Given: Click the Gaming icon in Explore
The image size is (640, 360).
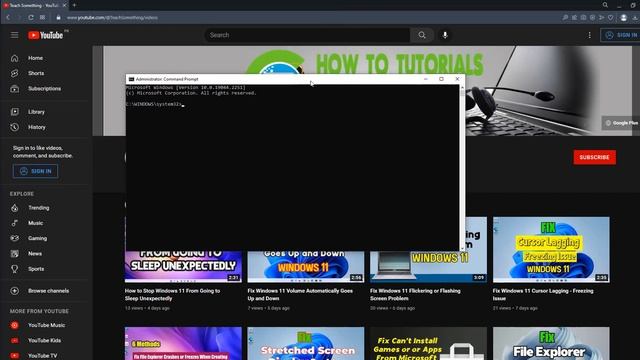Looking at the screenshot, I should [15, 238].
